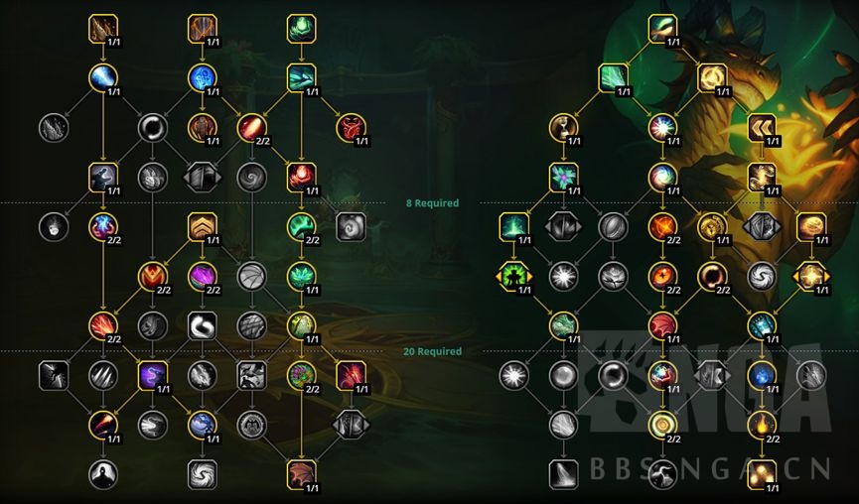Click the pink-purple gem talent with 2/2
Viewport: 859px width, 504px height.
coord(203,277)
